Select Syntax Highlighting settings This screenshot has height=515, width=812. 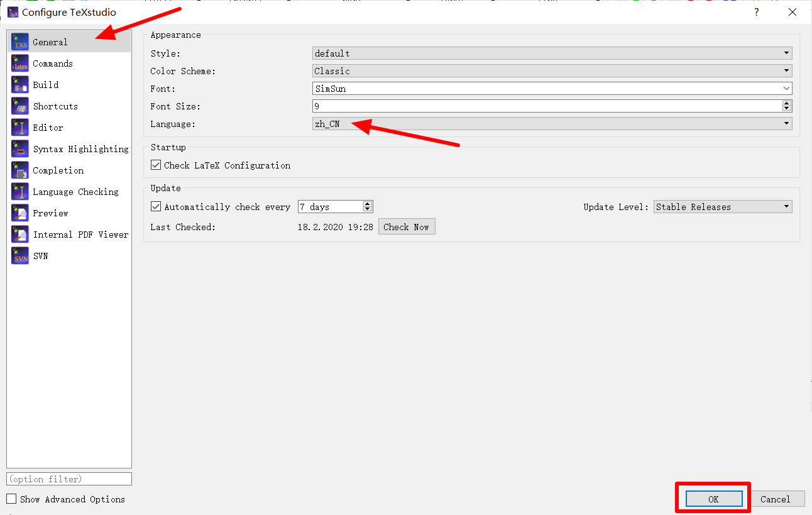tap(69, 149)
